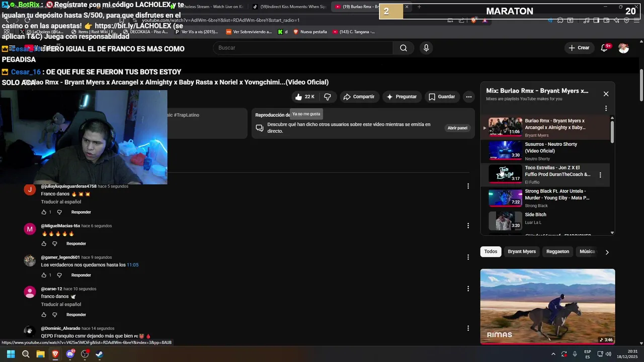
Task: Dislike the video with thumbs down
Action: point(328,97)
